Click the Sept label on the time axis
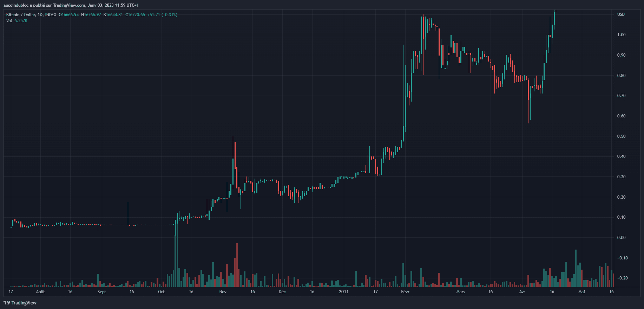 [102, 292]
